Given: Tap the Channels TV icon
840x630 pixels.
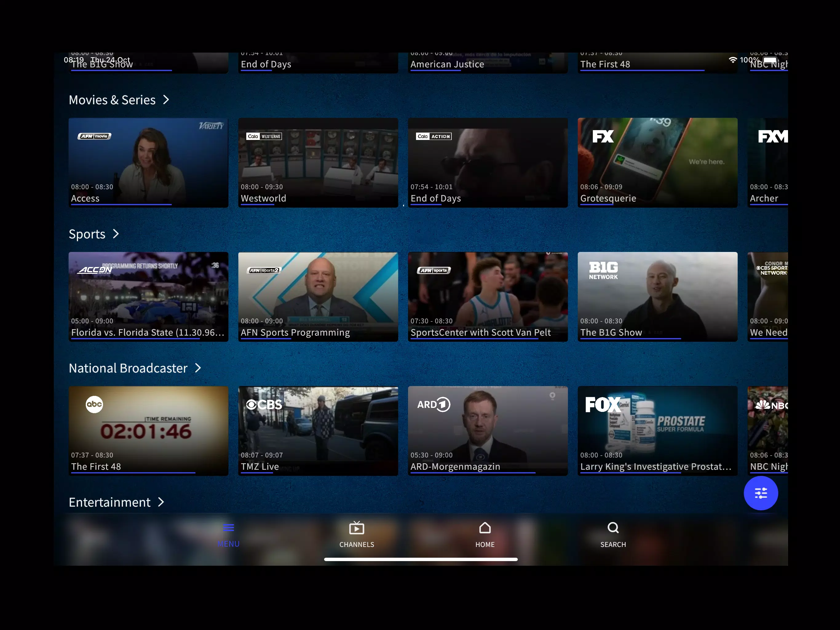Looking at the screenshot, I should click(357, 528).
